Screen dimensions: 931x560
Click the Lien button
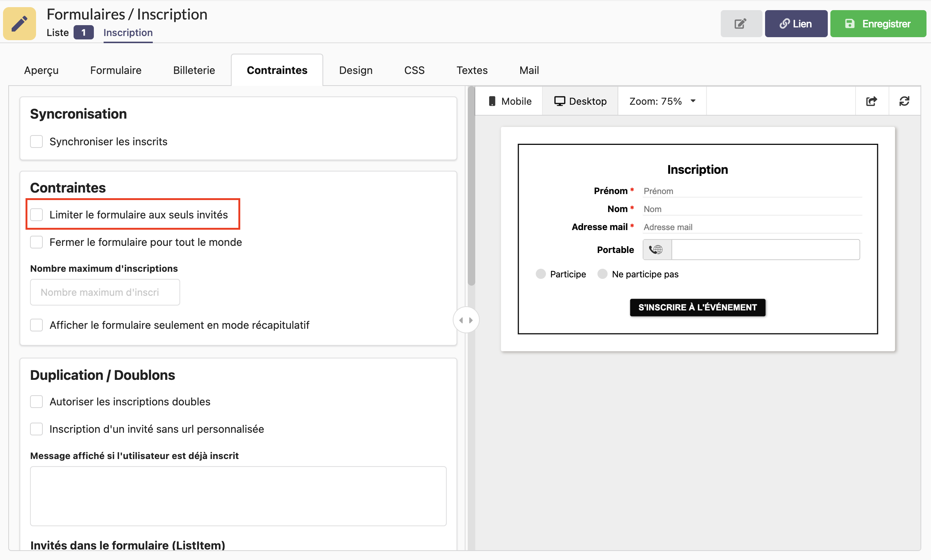click(x=795, y=24)
